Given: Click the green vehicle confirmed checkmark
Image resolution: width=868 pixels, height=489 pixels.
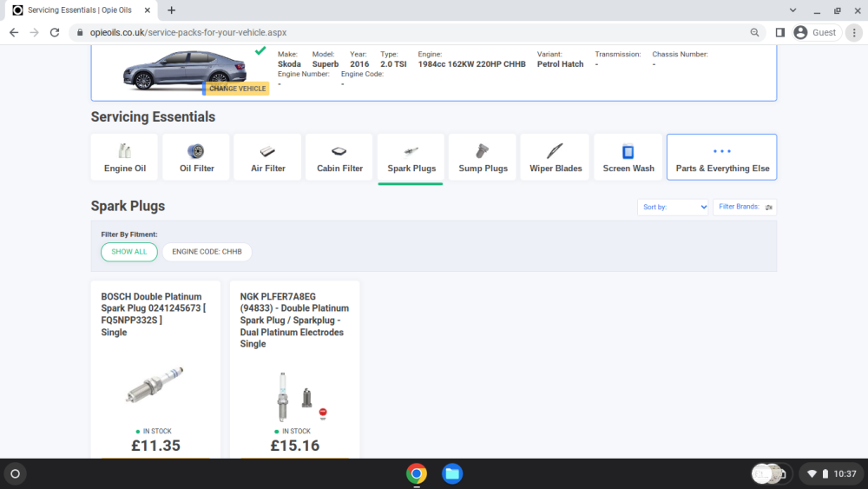Looking at the screenshot, I should [x=260, y=51].
